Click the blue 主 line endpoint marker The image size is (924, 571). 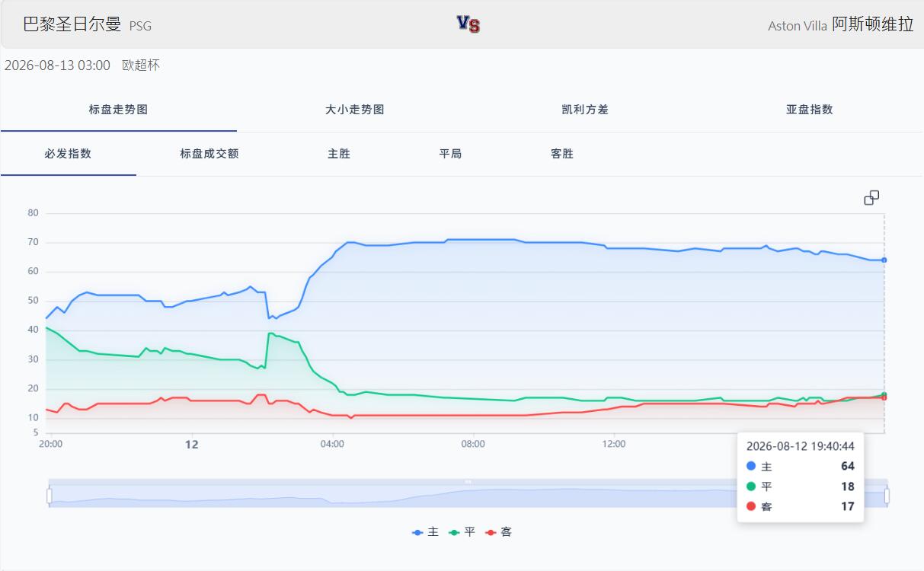coord(884,260)
